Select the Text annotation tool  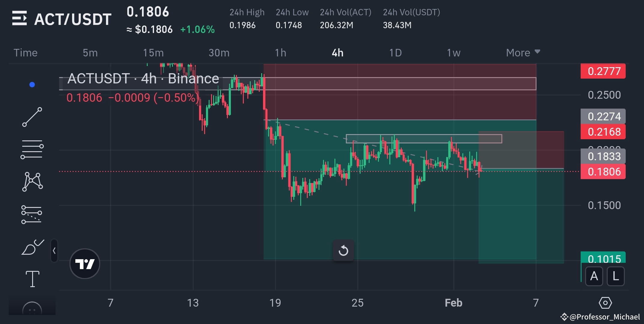[x=32, y=279]
